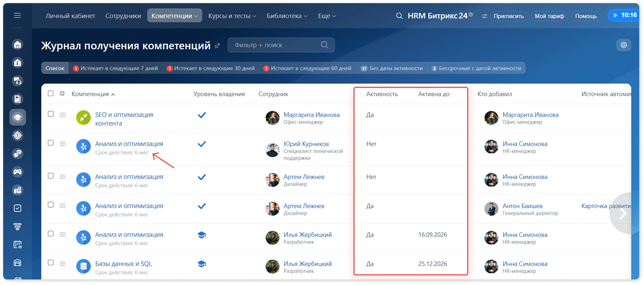Screen dimensions: 644x285
Task: Click drag handle of SEO и оптимизация row
Action: pos(62,115)
